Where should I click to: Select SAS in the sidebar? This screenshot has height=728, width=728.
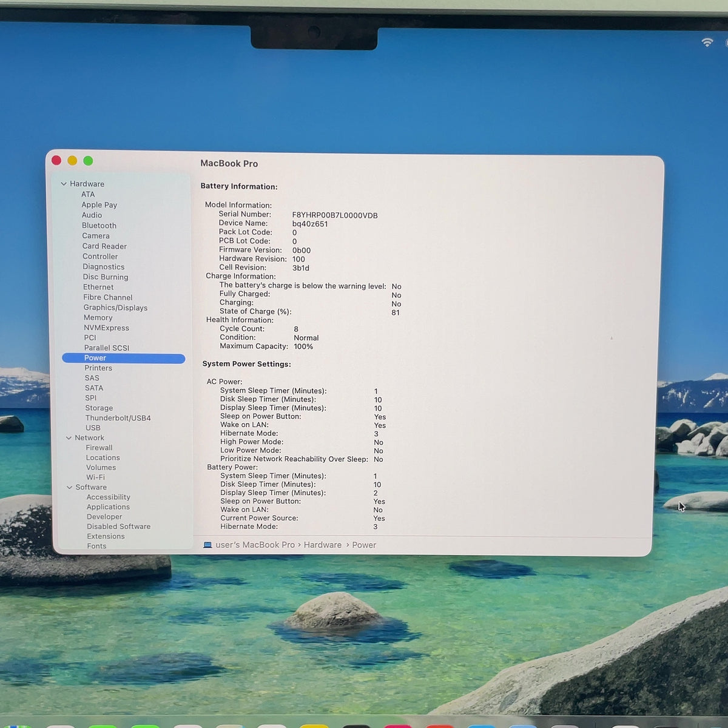[x=92, y=378]
